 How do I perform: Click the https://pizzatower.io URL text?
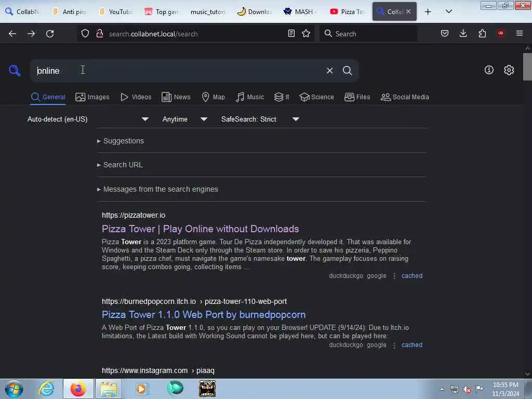pyautogui.click(x=134, y=215)
